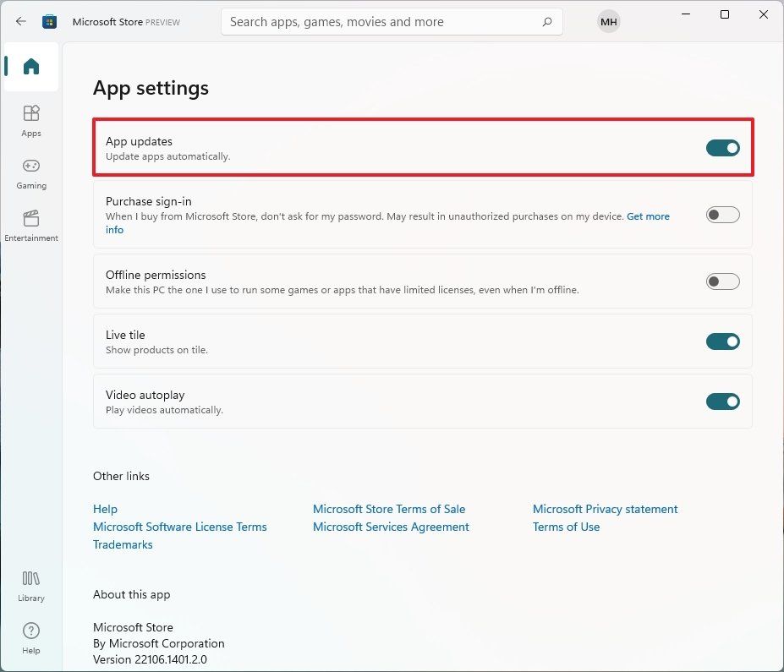Viewport: 784px width, 672px height.
Task: Disable the App updates toggle
Action: click(x=722, y=147)
